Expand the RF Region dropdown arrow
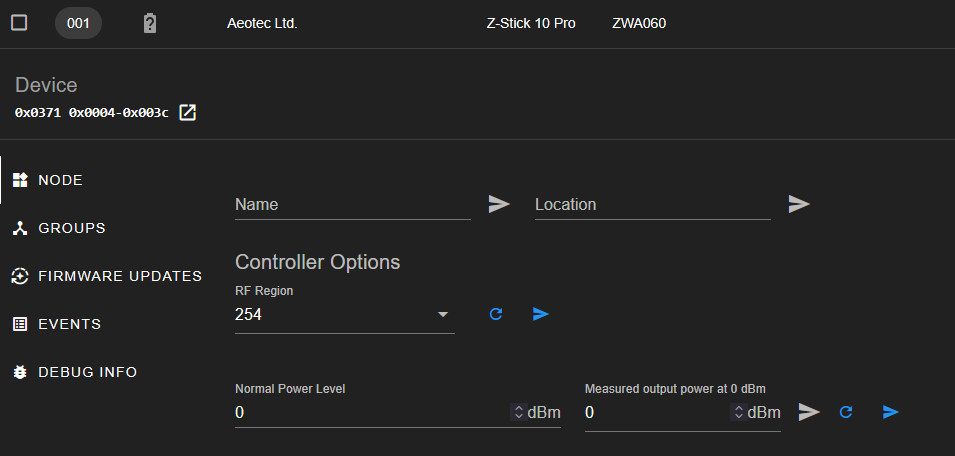Image resolution: width=955 pixels, height=456 pixels. [443, 315]
